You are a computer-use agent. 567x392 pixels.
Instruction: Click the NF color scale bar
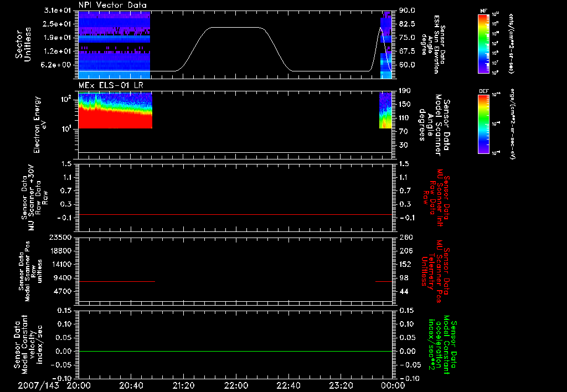click(483, 44)
